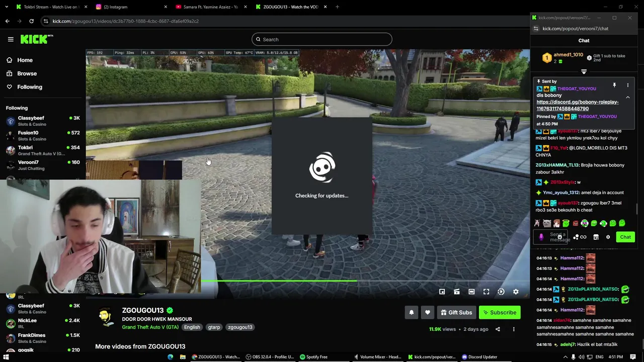Open the Windows Start menu
Screen dimensions: 644x362
click(6, 357)
